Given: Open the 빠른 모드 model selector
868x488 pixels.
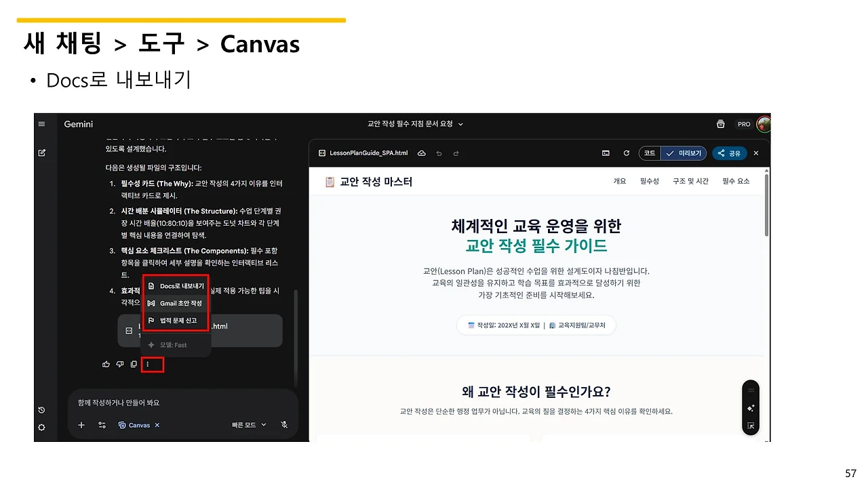Looking at the screenshot, I should [x=249, y=425].
